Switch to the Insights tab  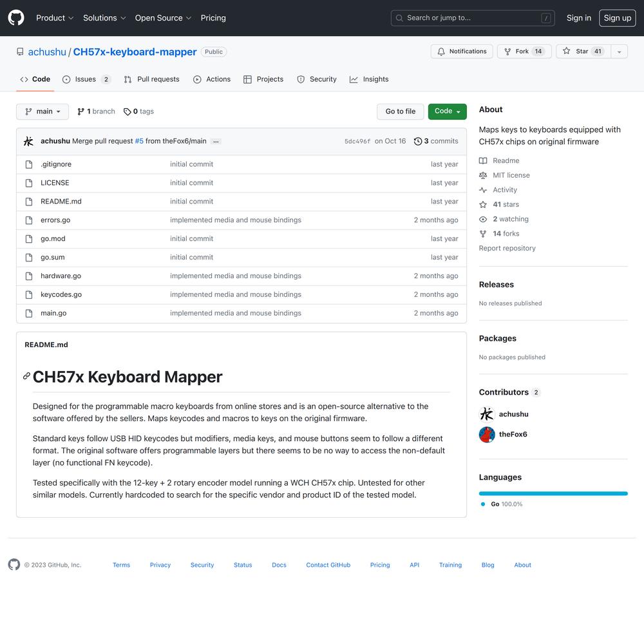click(369, 79)
